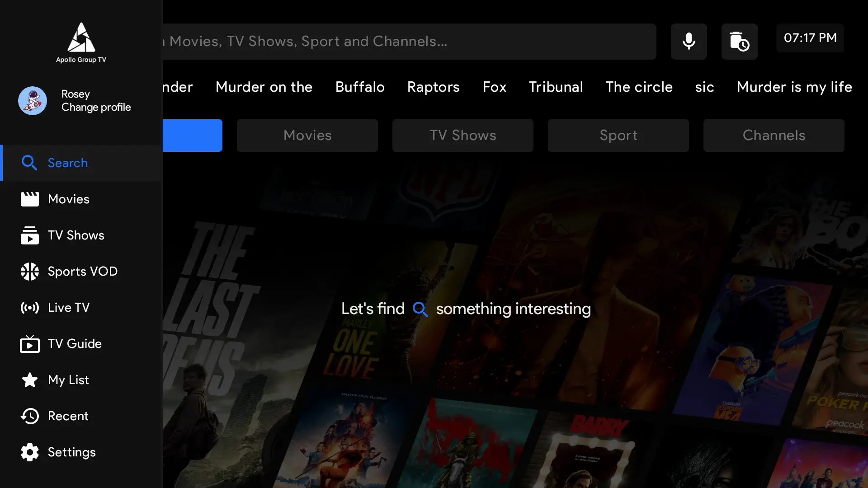
Task: View Recent watch history
Action: 68,416
